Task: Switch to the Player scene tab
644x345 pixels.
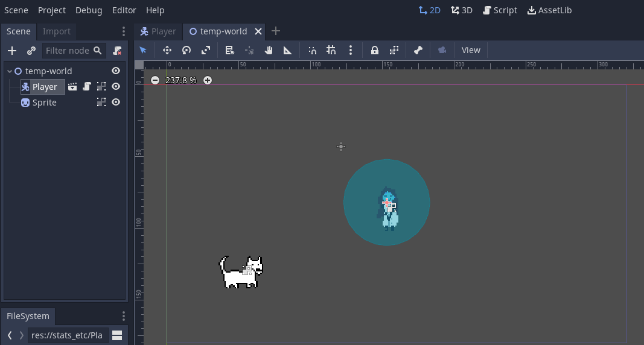Action: (x=158, y=31)
